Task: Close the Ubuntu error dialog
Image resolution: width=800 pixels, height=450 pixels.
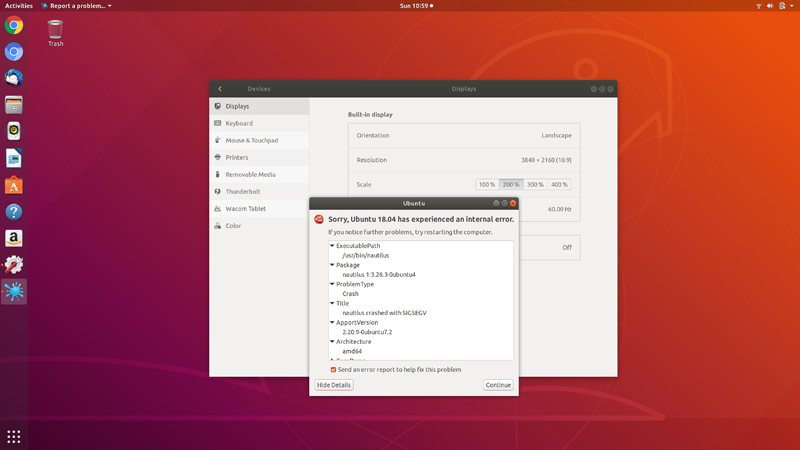Action: (513, 203)
